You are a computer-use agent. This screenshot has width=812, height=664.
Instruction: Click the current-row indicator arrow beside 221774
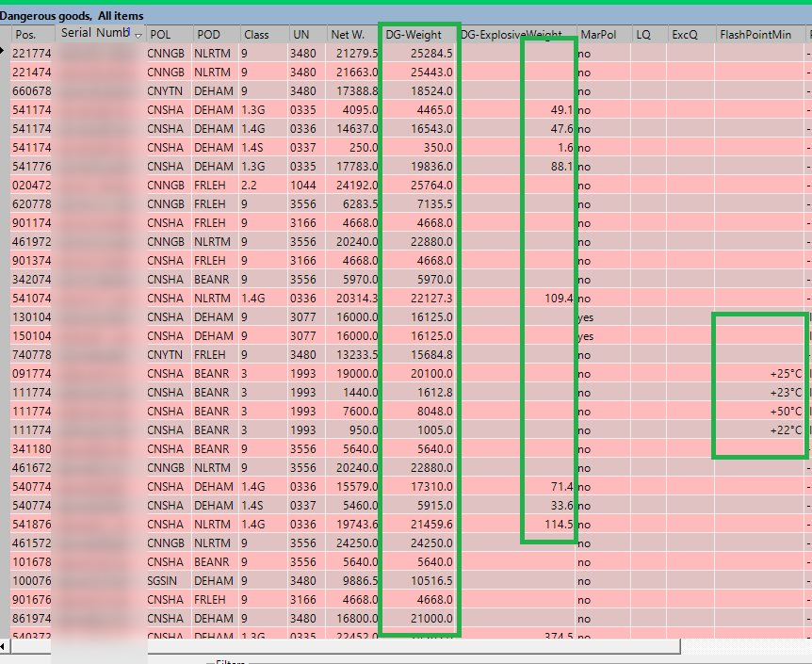pyautogui.click(x=3, y=50)
